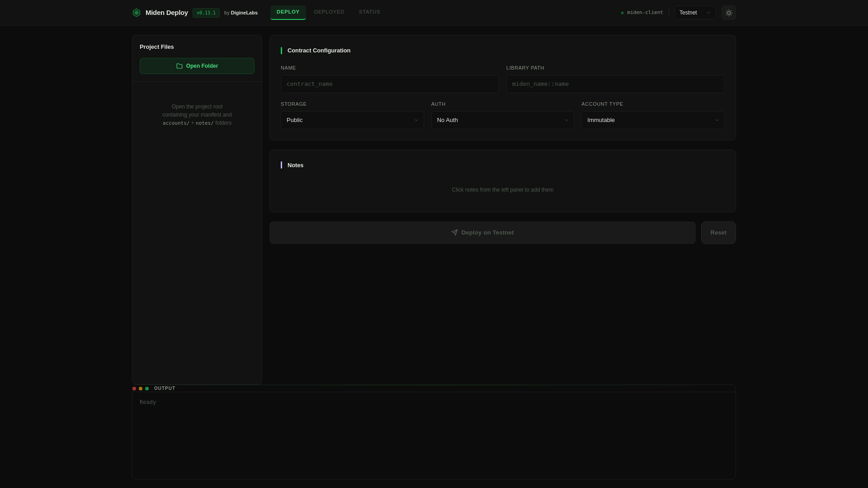The image size is (868, 488).
Task: Click the Notes section heading
Action: (295, 165)
